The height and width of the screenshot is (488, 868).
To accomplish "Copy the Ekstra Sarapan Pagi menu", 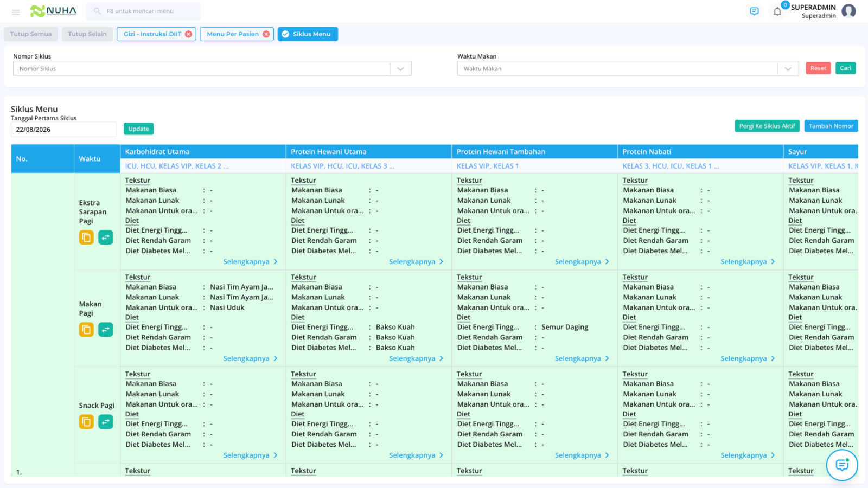I will click(86, 237).
